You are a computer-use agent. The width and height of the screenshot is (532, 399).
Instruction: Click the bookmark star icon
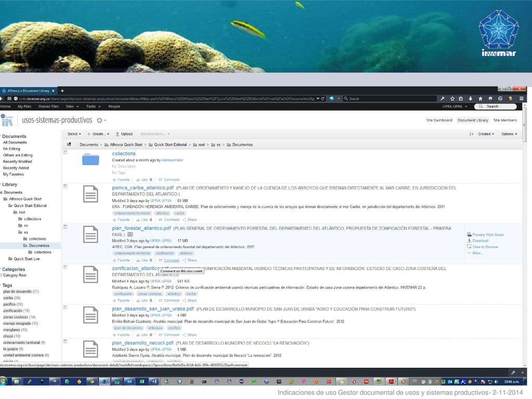tap(453, 99)
